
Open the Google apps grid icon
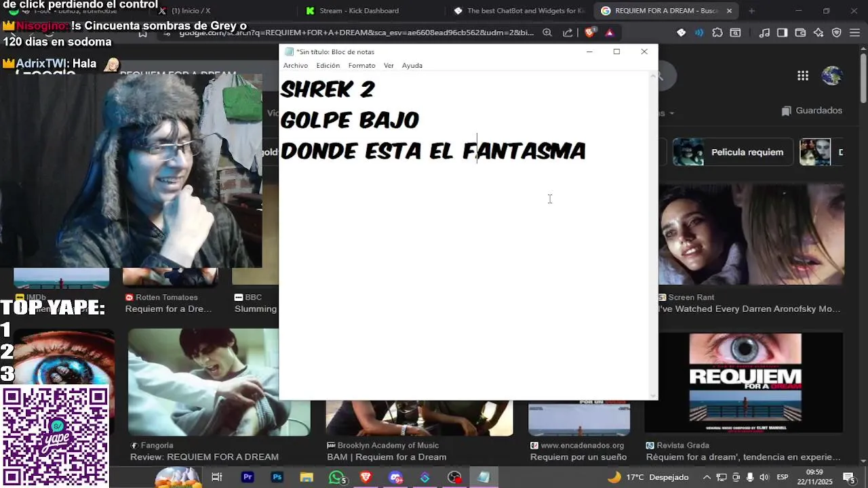(803, 76)
